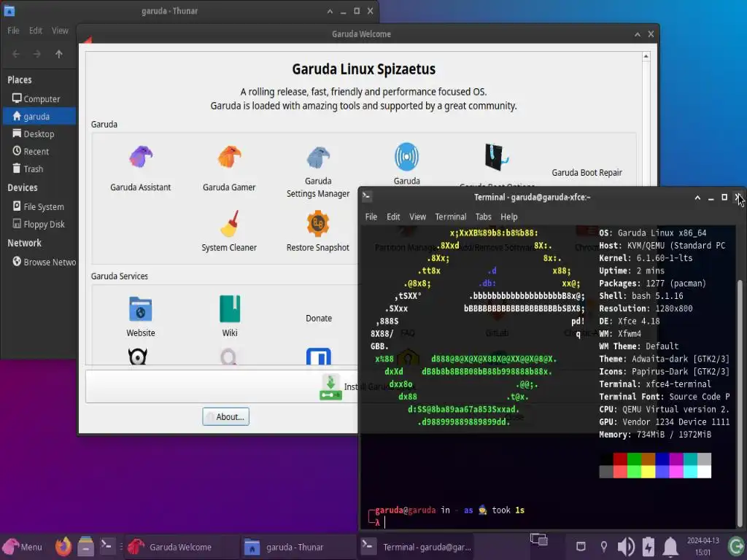Open file manager launcher in taskbar

pyautogui.click(x=86, y=547)
